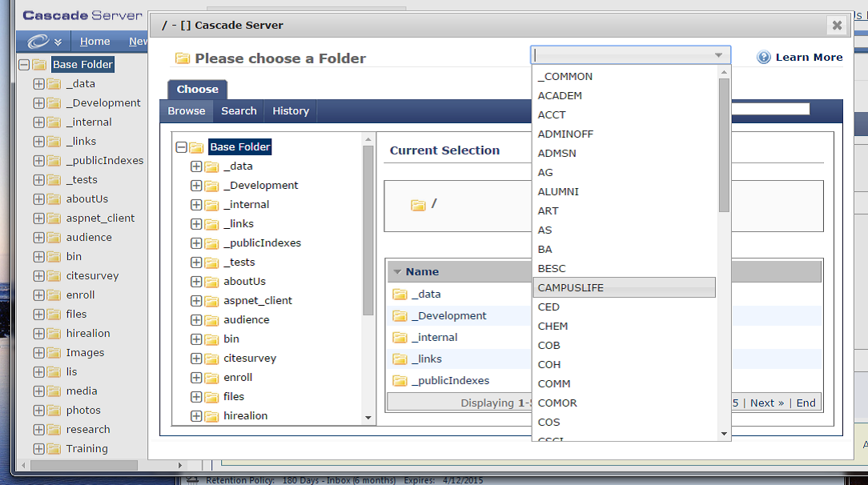Open the History tab
868x485 pixels.
[x=291, y=110]
